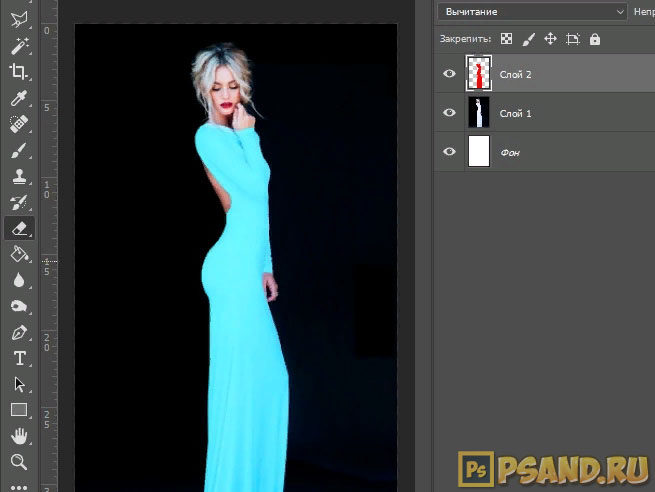The height and width of the screenshot is (492, 655).
Task: Select the Eraser tool
Action: coord(19,228)
